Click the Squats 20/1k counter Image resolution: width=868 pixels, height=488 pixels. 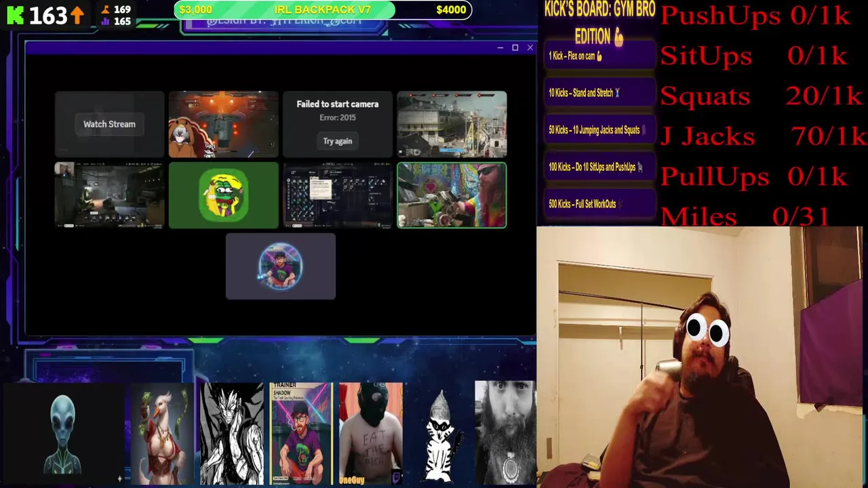761,96
